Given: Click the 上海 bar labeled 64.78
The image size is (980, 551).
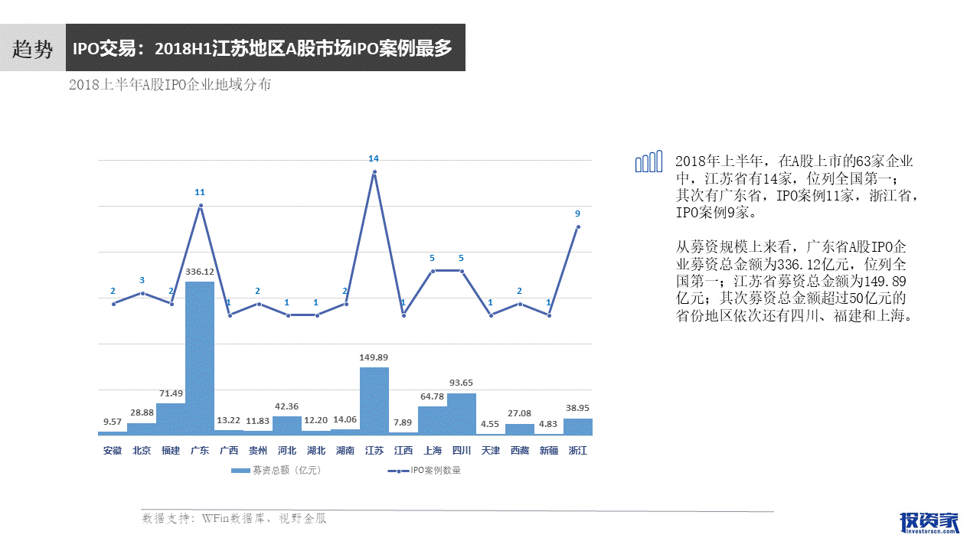Looking at the screenshot, I should [433, 420].
